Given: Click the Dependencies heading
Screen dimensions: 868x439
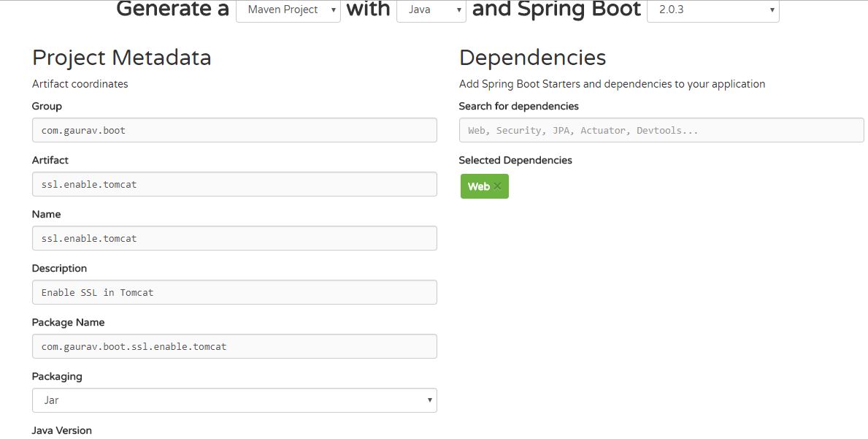Looking at the screenshot, I should coord(532,57).
